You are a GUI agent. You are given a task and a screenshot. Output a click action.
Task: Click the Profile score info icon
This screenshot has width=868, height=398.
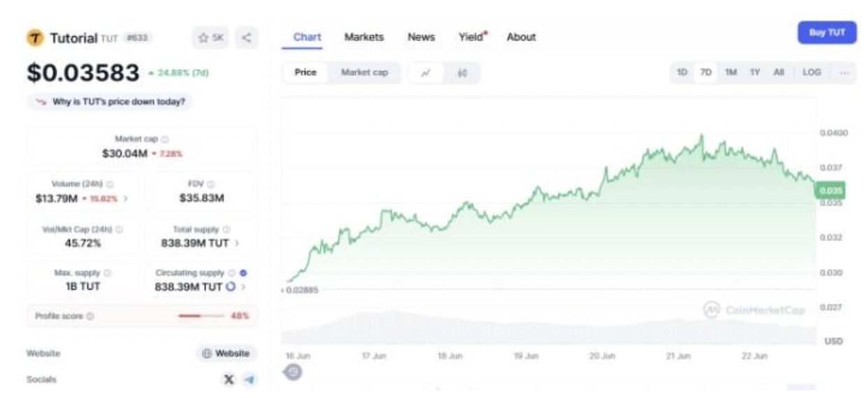(90, 316)
